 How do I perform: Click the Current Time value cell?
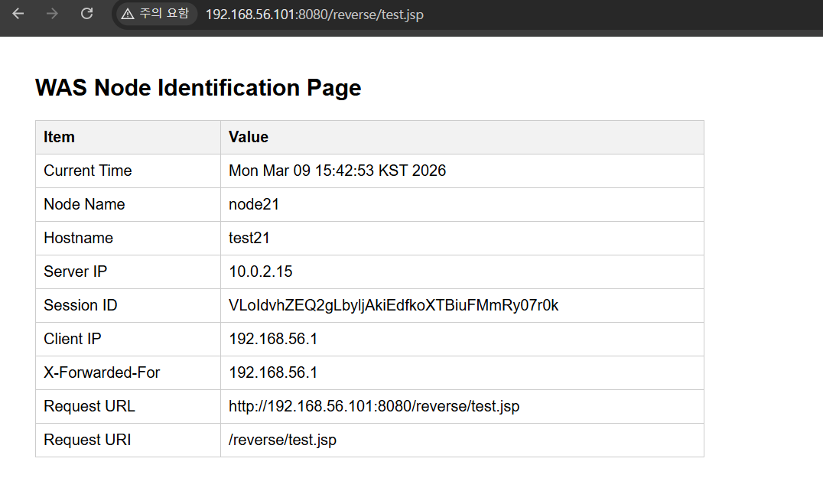pos(462,171)
